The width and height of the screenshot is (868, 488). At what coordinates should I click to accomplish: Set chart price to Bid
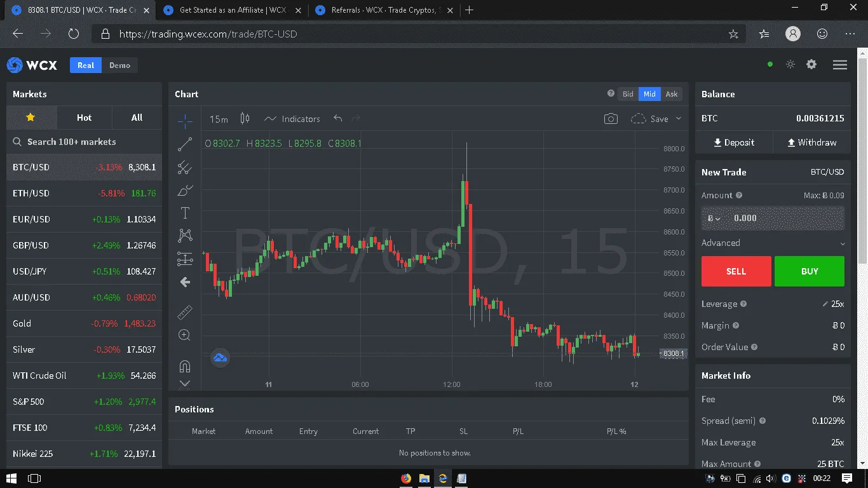628,94
